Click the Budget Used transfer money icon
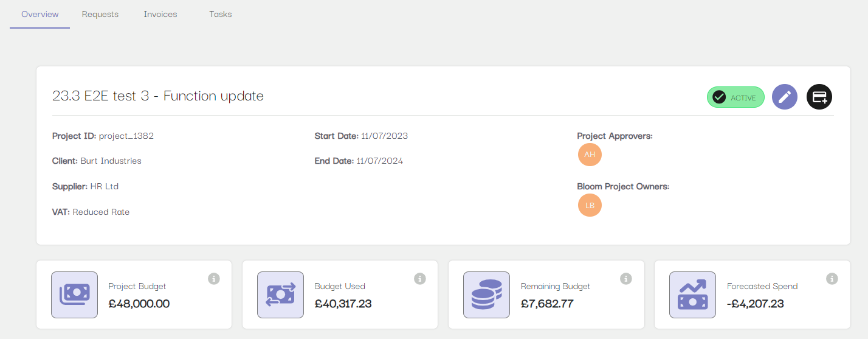 (280, 295)
